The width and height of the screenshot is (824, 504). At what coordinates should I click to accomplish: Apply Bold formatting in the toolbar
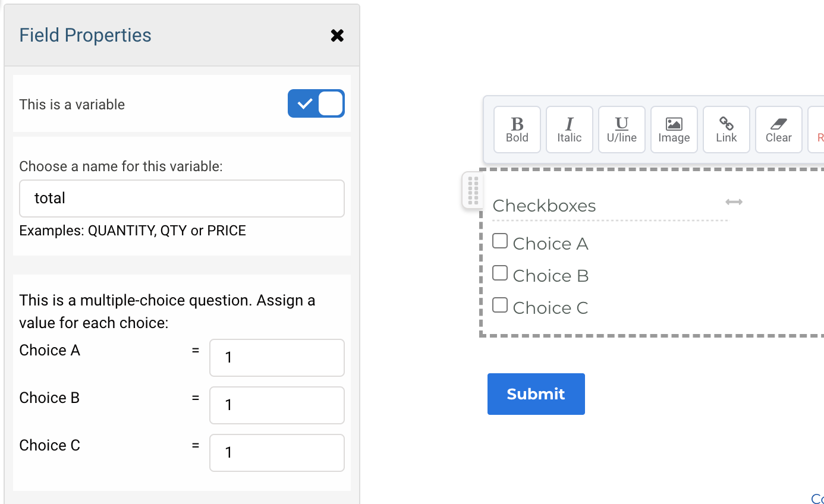pyautogui.click(x=517, y=129)
